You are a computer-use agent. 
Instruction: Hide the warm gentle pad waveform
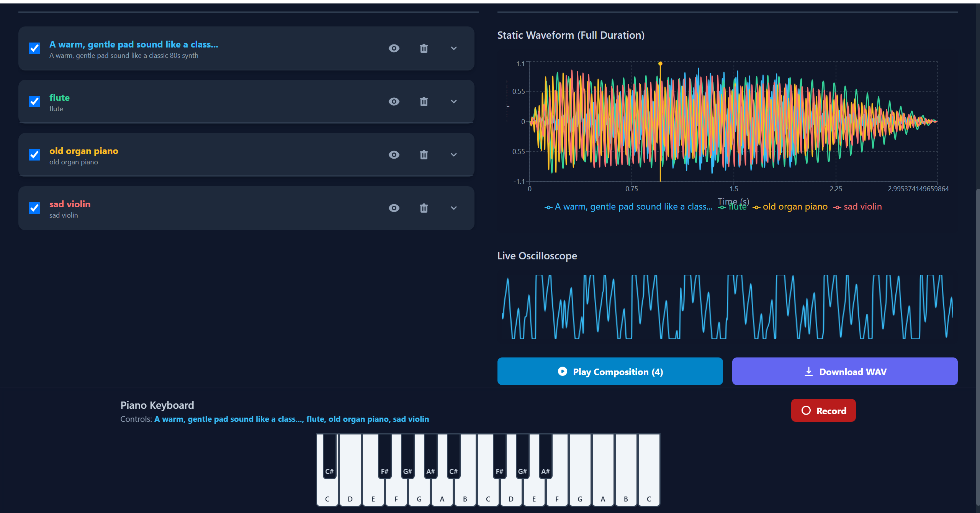point(394,48)
